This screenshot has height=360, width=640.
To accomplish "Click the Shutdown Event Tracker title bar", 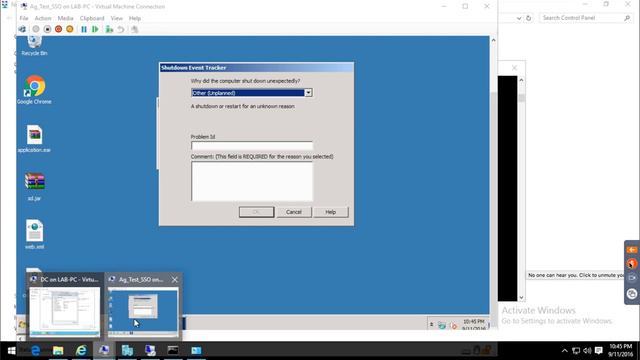I will click(256, 68).
